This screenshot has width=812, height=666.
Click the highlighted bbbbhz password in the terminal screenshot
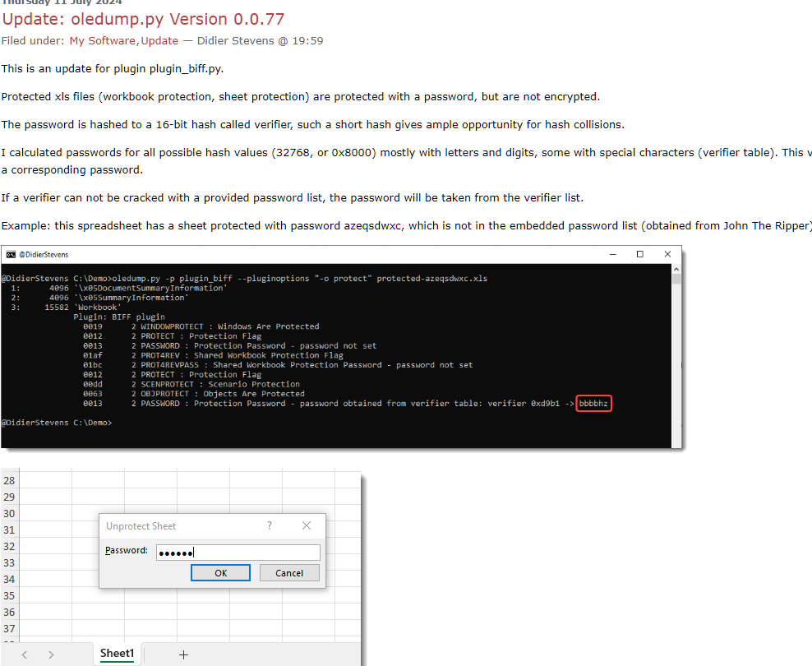click(594, 404)
